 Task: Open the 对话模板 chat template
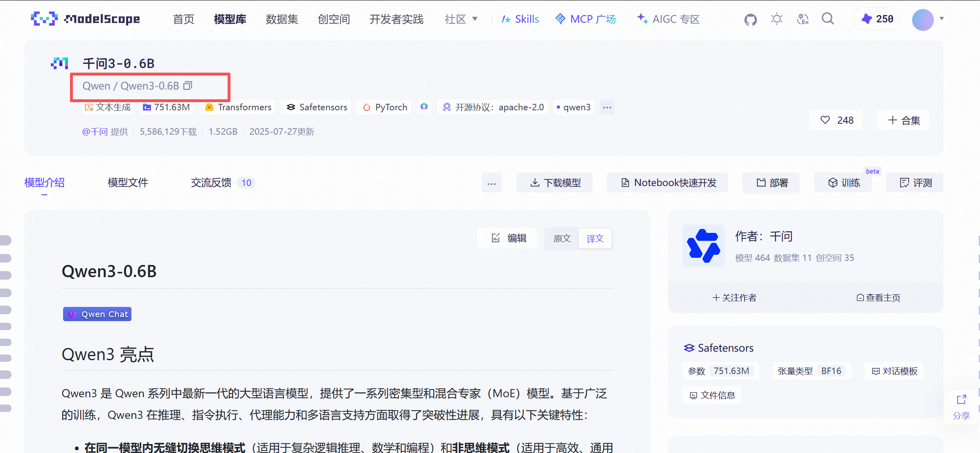coord(894,371)
